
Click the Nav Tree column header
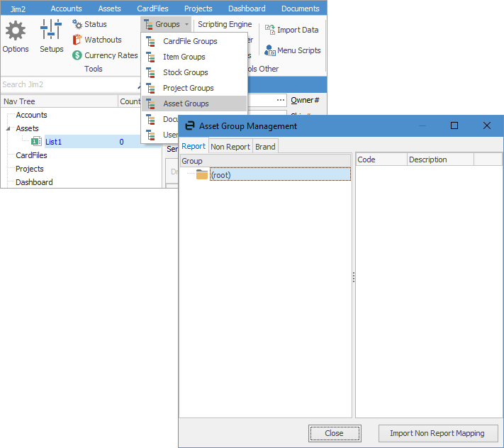pyautogui.click(x=60, y=101)
